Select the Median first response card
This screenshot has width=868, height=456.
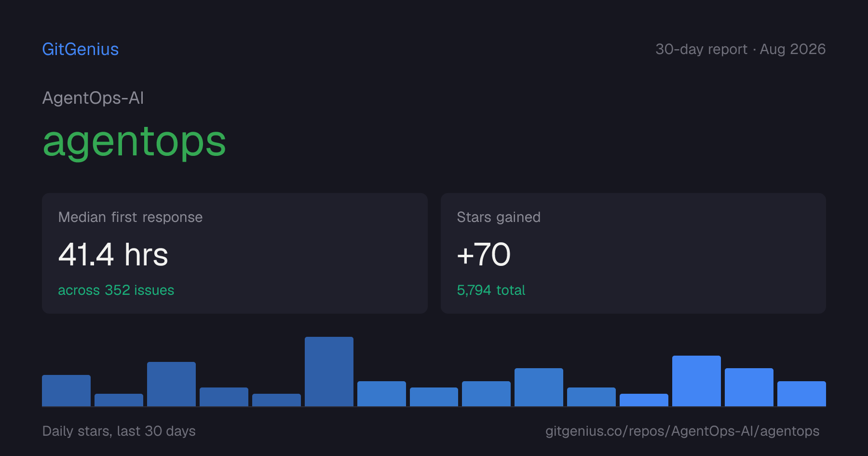pos(235,253)
